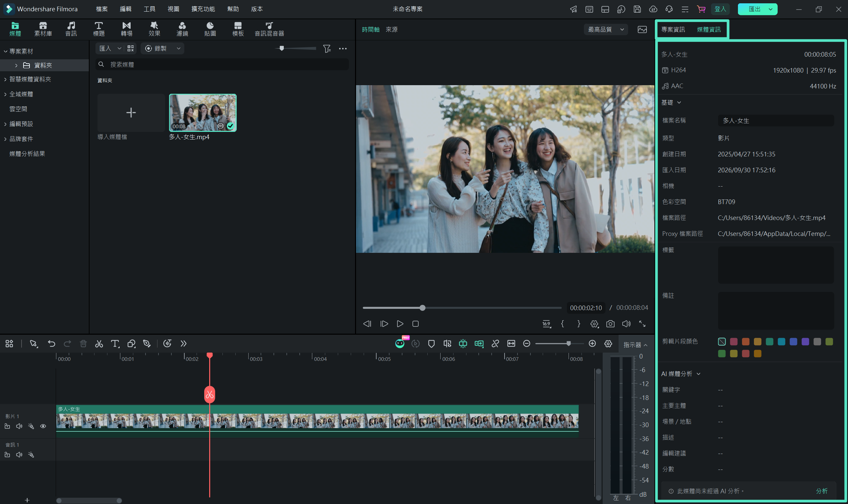Select the blue clip color swatch

tap(793, 342)
